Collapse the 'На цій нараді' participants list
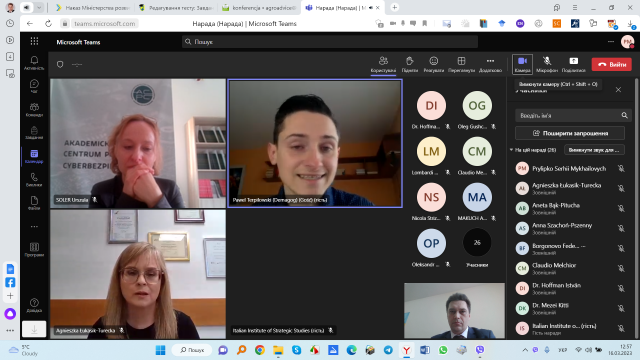Screen dimensions: 640x360 tap(511, 150)
